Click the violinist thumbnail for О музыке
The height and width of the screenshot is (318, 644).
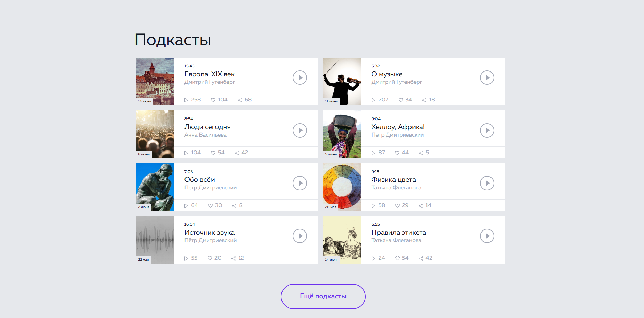pos(342,81)
